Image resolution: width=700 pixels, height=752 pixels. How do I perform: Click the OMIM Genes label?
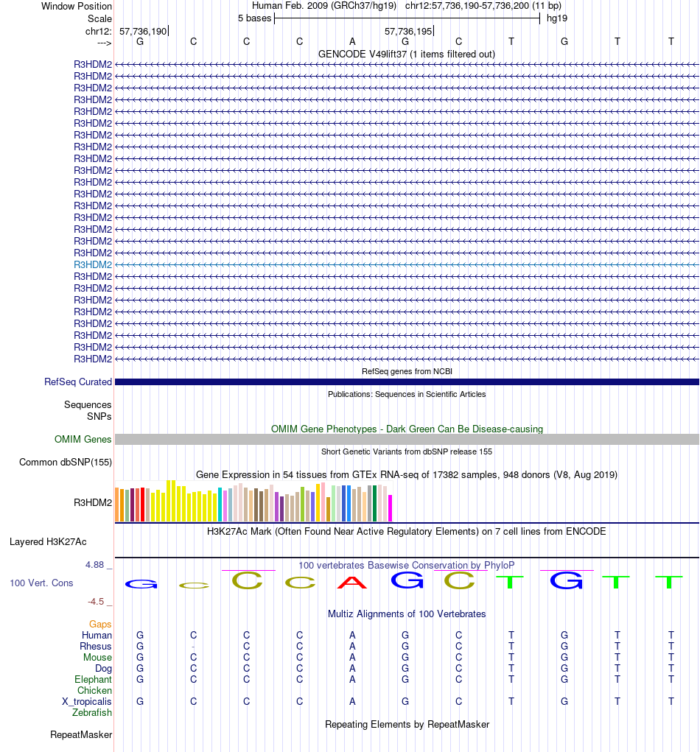point(83,439)
